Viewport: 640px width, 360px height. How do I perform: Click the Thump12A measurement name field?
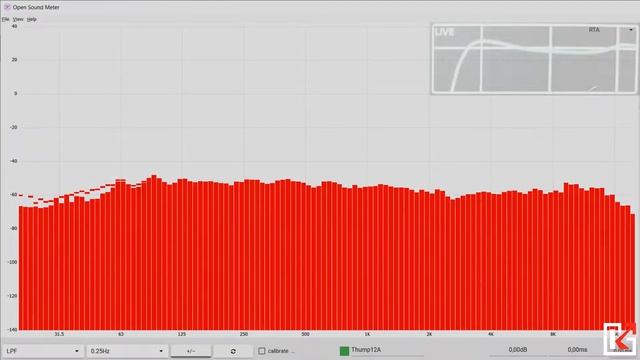(387, 350)
